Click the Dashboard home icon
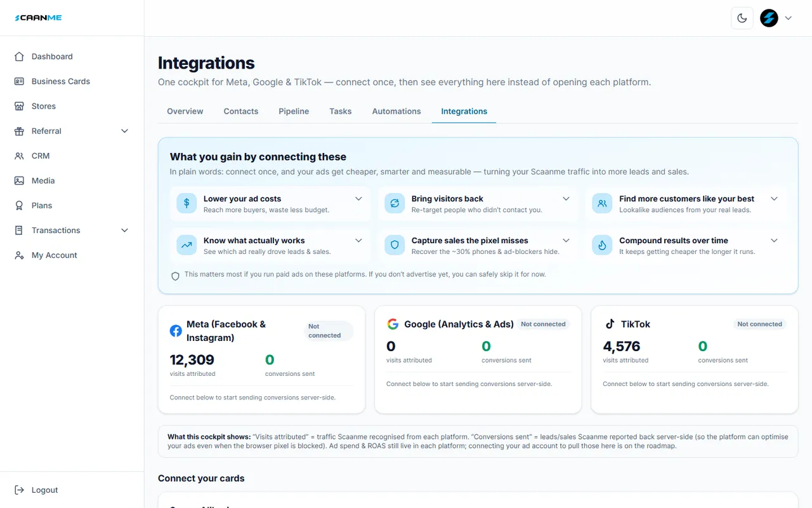Image resolution: width=812 pixels, height=508 pixels. [19, 57]
